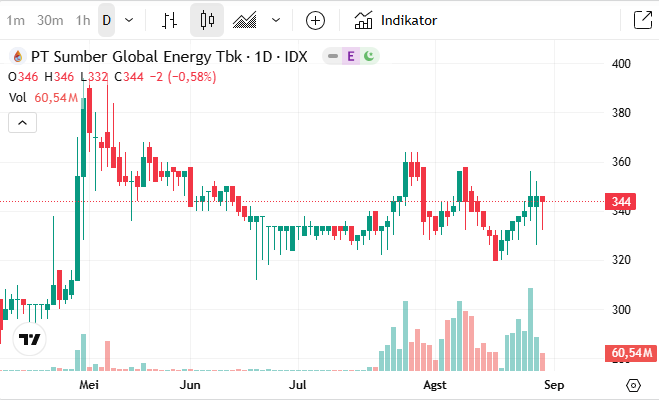This screenshot has width=659, height=400.
Task: Choose the area chart style icon
Action: tap(243, 20)
